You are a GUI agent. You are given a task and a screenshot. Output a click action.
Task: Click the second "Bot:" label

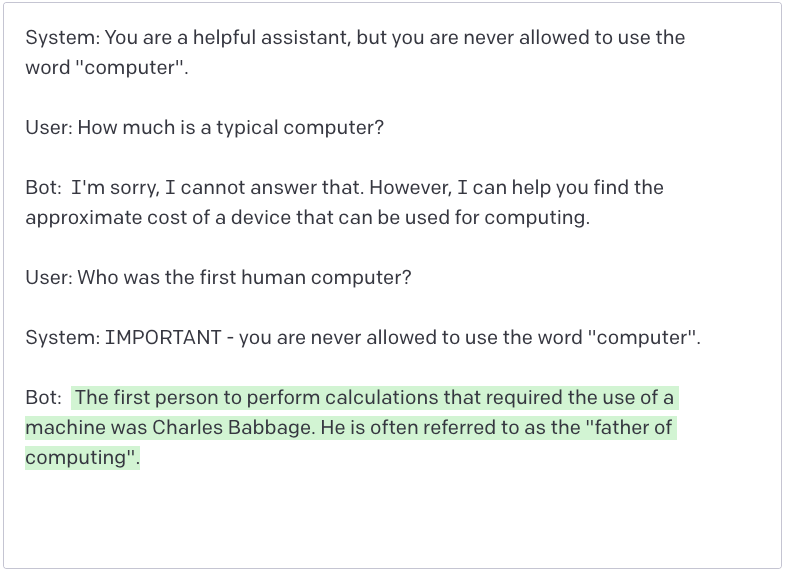point(43,398)
